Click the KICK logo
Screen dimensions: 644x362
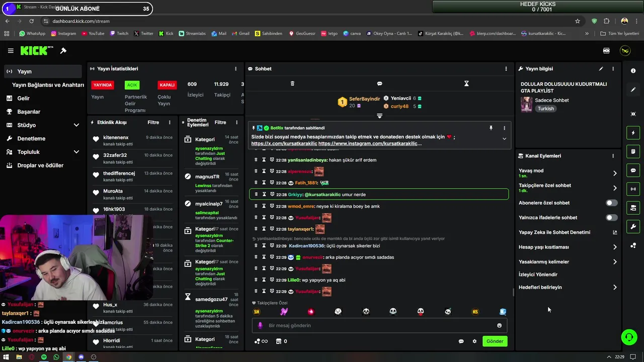point(37,51)
